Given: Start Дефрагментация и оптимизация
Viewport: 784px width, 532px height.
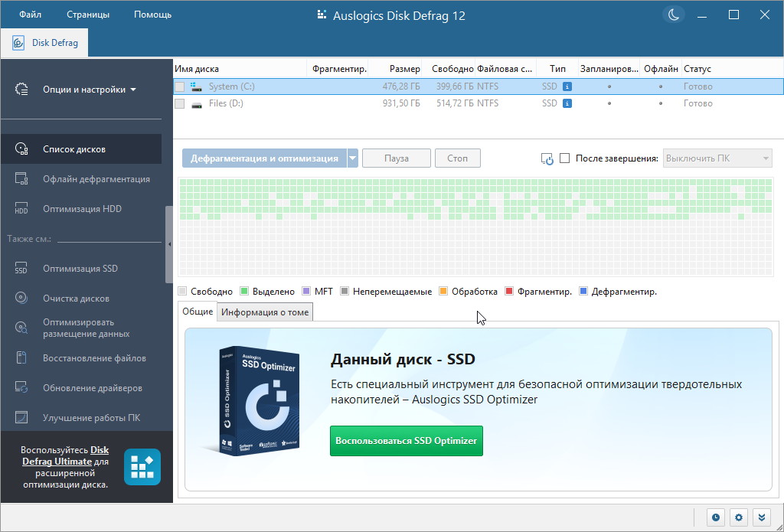Looking at the screenshot, I should click(x=264, y=158).
